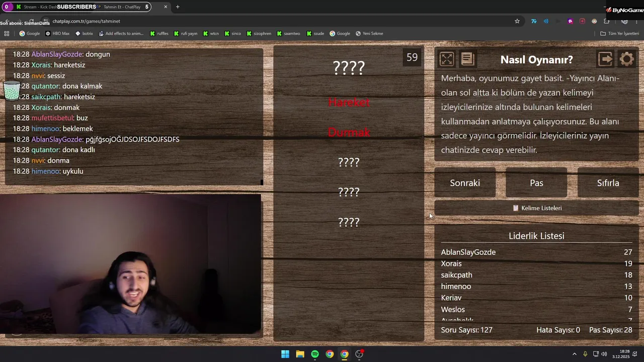Screen dimensions: 644x362
Task: Click the blue sound-wave extension icon
Action: (x=546, y=21)
